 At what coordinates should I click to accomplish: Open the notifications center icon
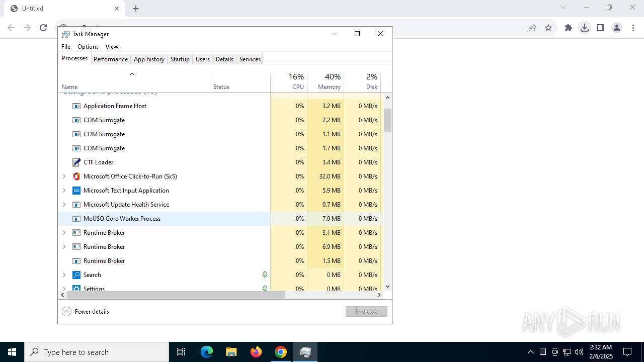click(627, 352)
